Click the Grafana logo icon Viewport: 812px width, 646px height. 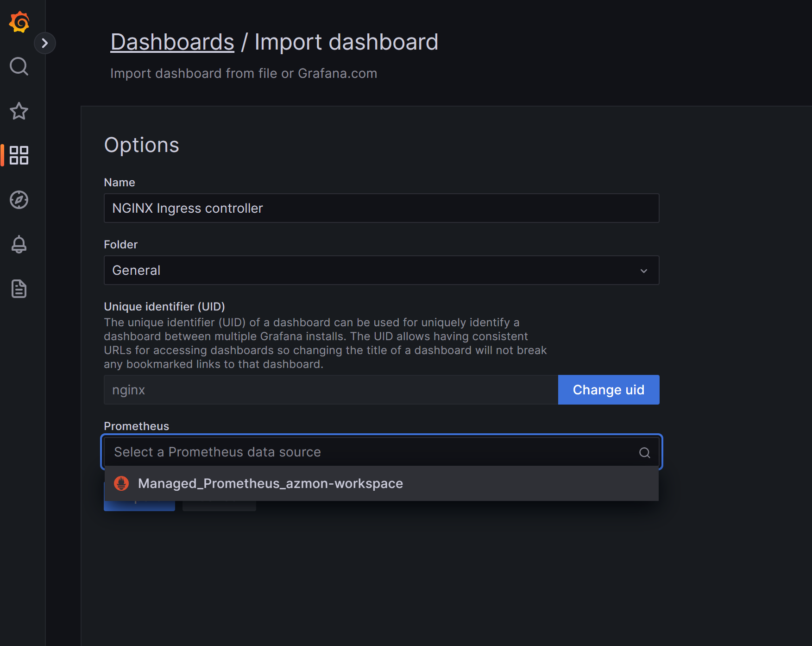pos(19,22)
